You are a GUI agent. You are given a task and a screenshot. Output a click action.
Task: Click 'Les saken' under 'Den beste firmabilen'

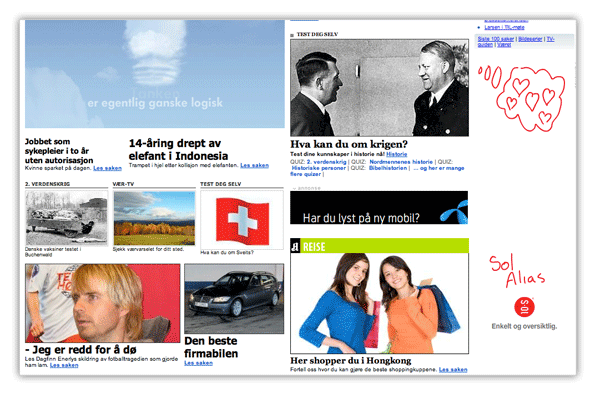[x=198, y=363]
